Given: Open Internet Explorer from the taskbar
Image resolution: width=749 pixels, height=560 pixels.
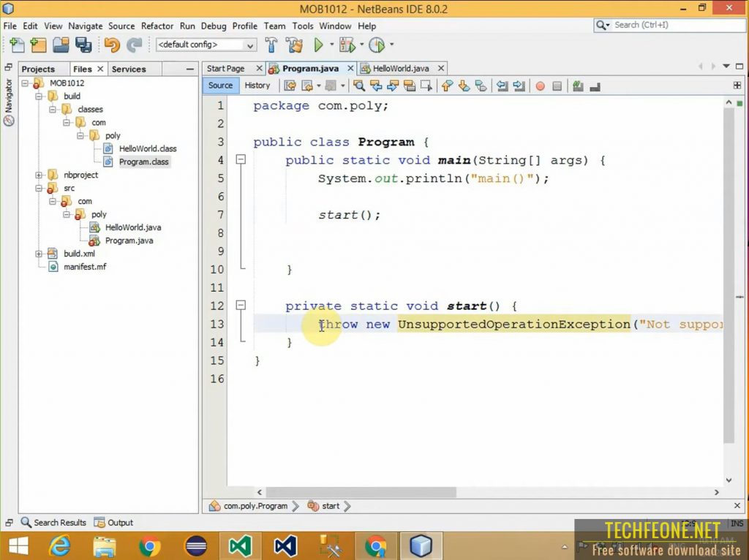Looking at the screenshot, I should [x=60, y=545].
